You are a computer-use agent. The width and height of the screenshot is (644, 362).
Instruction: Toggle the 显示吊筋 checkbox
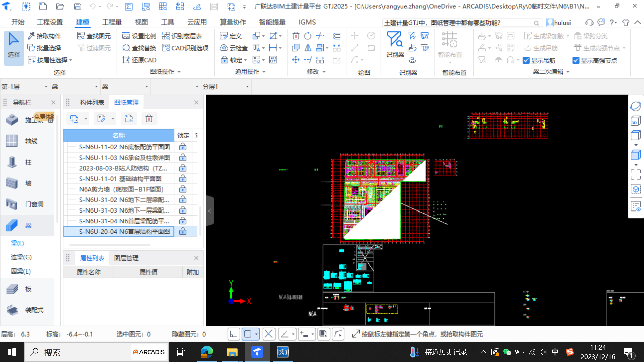point(526,61)
